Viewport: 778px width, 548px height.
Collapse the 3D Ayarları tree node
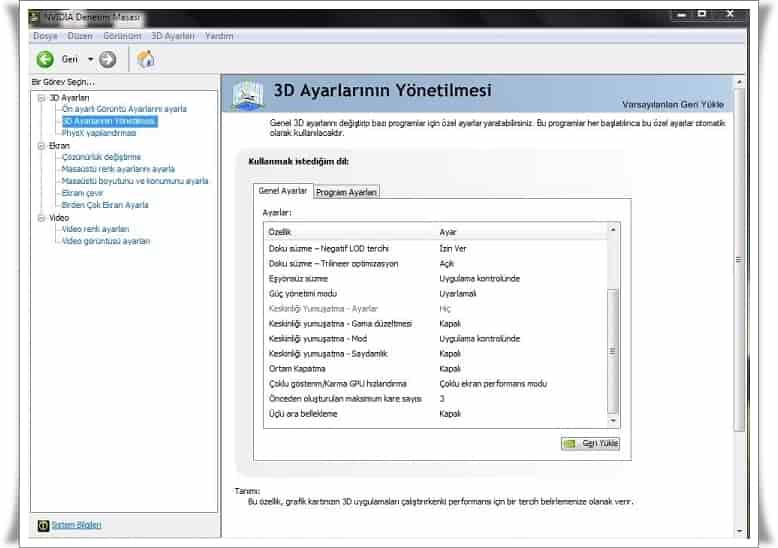point(42,98)
